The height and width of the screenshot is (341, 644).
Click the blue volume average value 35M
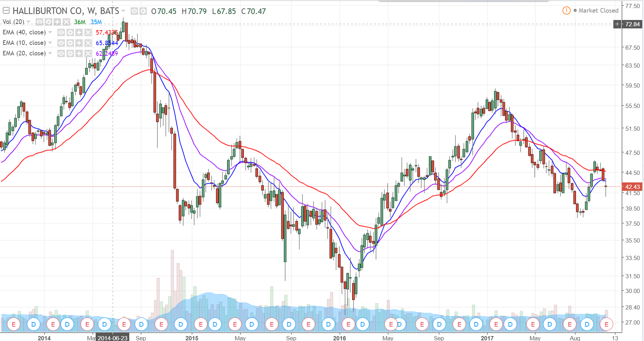[x=96, y=22]
